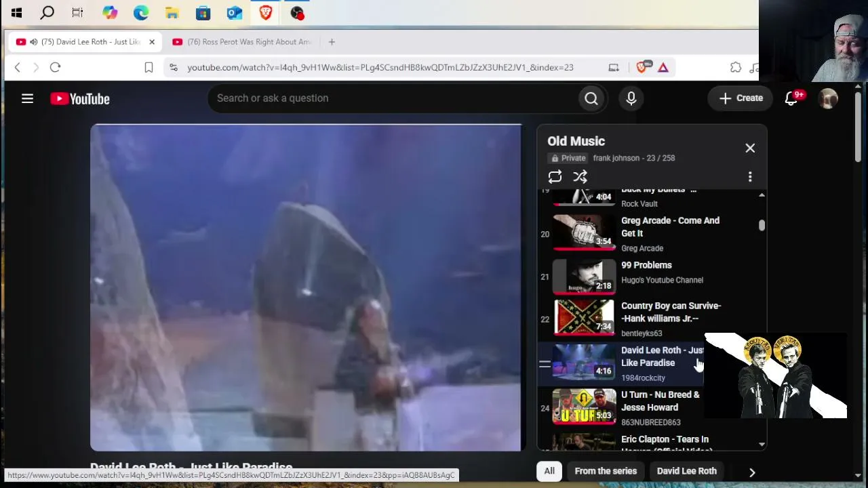Go back to the previous page
This screenshot has height=488, width=868.
click(x=18, y=67)
